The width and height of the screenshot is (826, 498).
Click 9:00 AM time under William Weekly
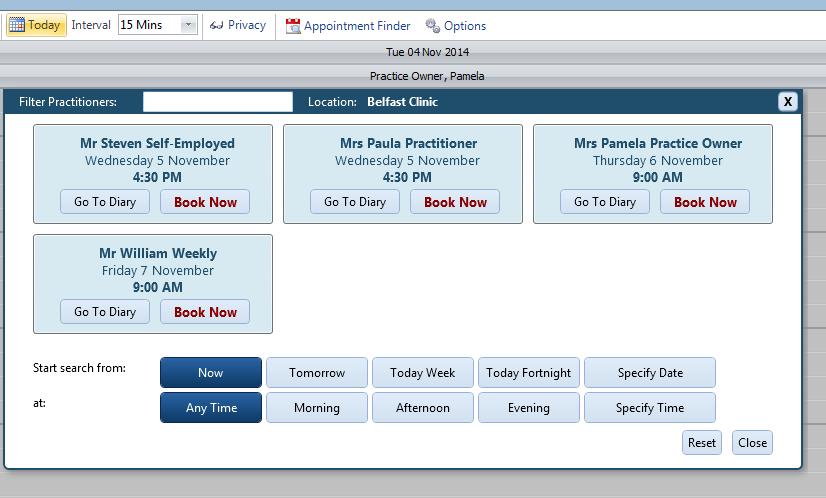tap(158, 287)
